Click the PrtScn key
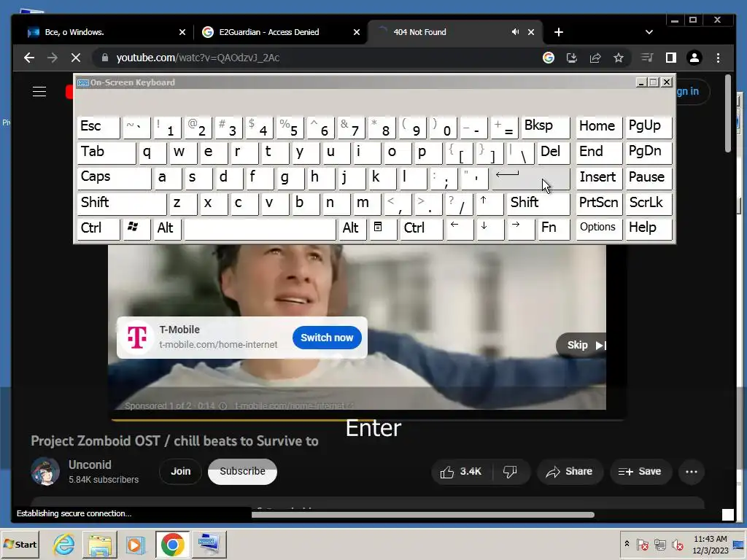The height and width of the screenshot is (560, 747). (599, 203)
